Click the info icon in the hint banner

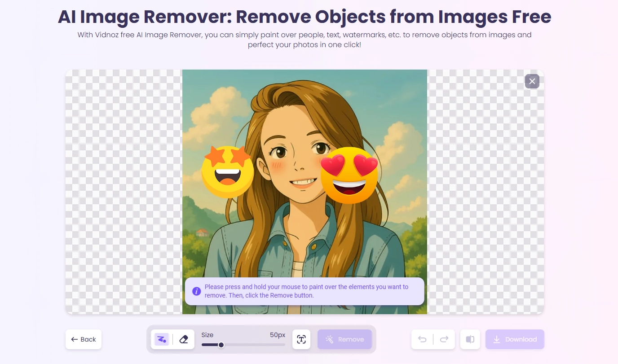point(196,291)
